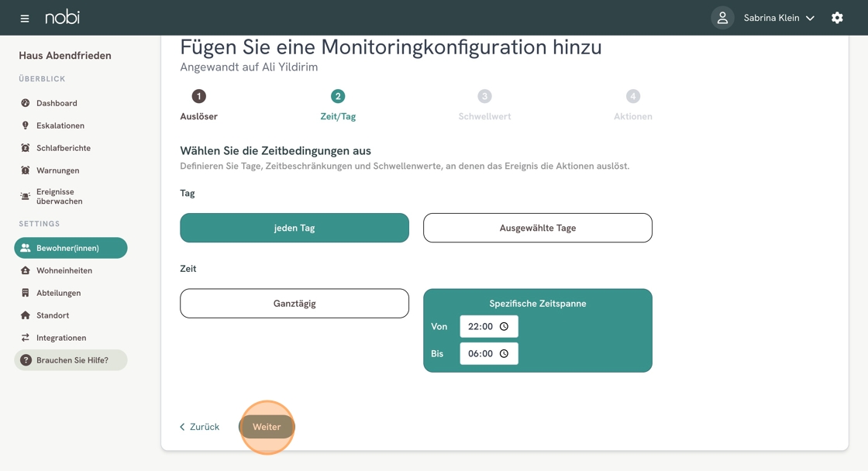Image resolution: width=868 pixels, height=471 pixels.
Task: Open the settings gear icon
Action: coord(837,18)
